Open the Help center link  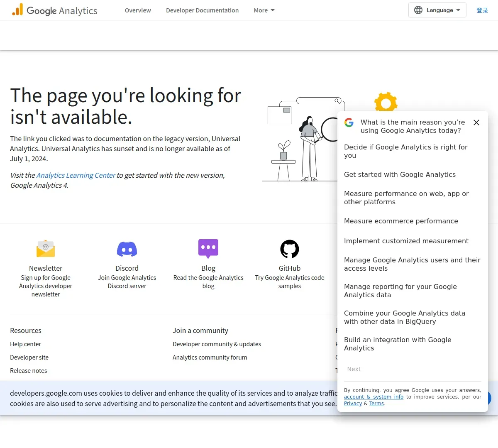click(x=25, y=344)
